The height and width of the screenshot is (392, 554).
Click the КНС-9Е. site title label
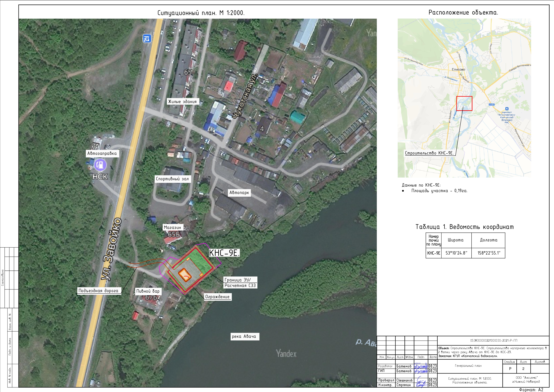pos(224,253)
